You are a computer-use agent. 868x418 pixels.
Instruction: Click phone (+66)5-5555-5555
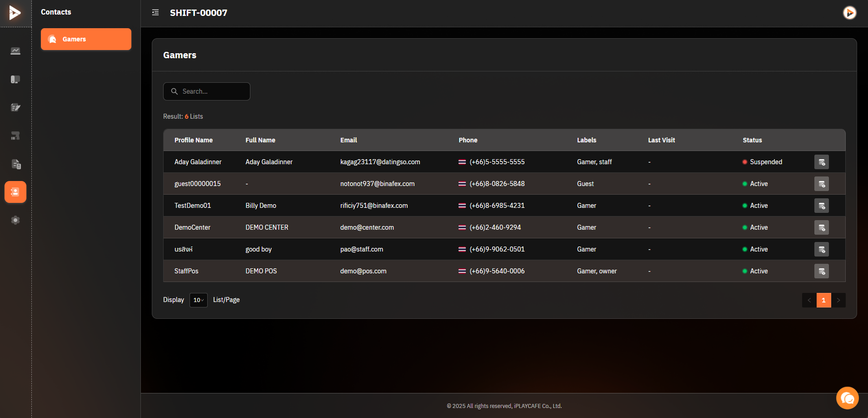point(497,162)
